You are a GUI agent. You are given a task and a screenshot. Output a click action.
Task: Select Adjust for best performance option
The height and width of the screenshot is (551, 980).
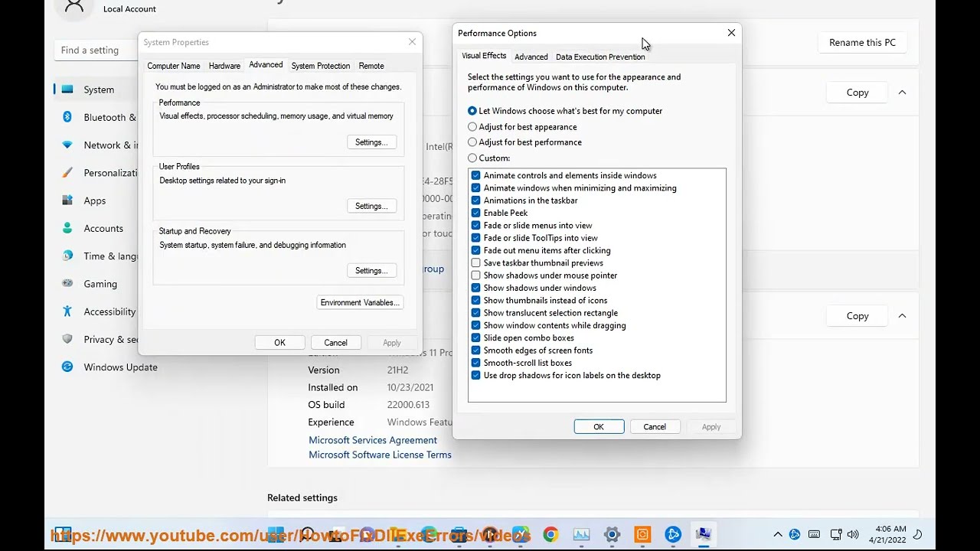click(x=524, y=142)
